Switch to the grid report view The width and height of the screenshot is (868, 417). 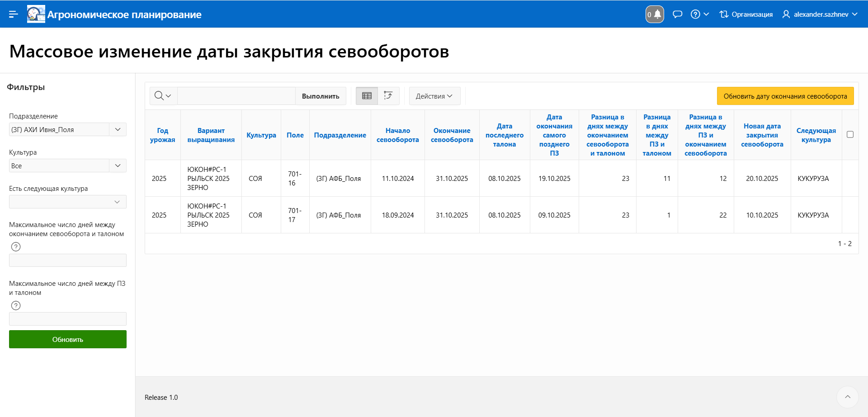(x=367, y=96)
